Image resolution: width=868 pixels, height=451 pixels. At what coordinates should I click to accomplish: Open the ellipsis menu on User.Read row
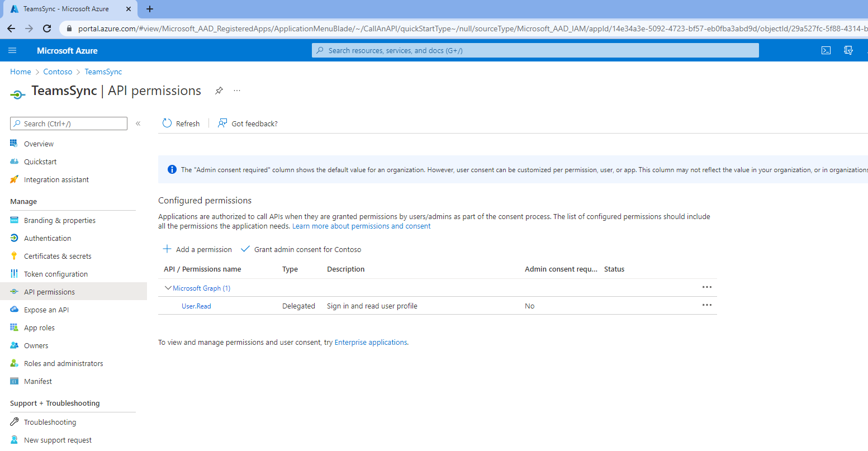pyautogui.click(x=707, y=305)
